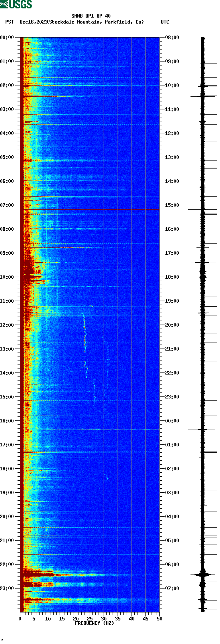Viewport: 220px width, 644px height.
Task: Click the 12:00 PST time label
Action: 7,325
